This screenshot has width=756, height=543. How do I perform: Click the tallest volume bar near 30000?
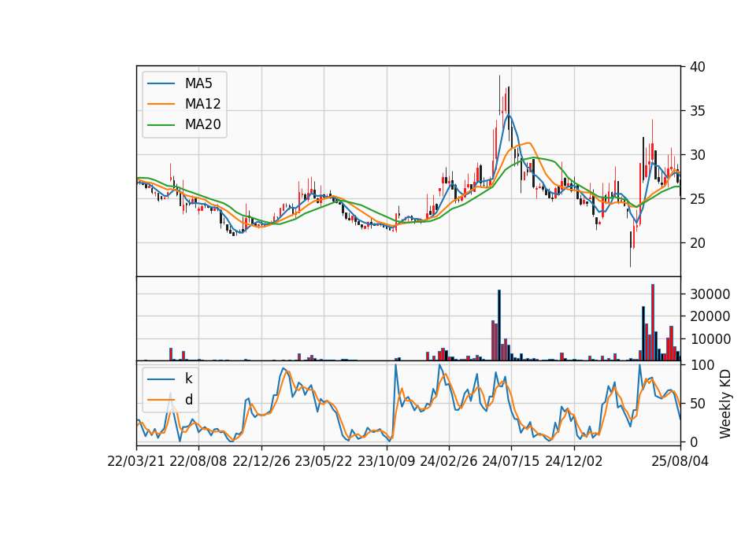(x=652, y=323)
